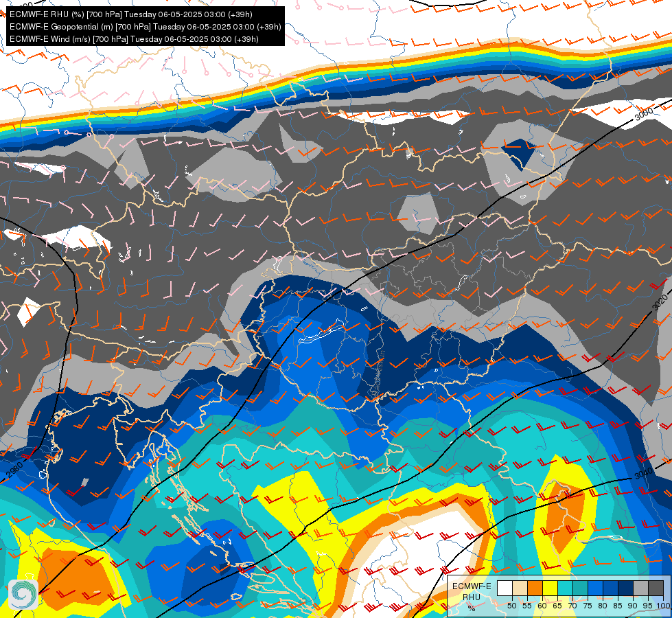
Task: Click the 3000 geopotential contour label
Action: tap(644, 114)
